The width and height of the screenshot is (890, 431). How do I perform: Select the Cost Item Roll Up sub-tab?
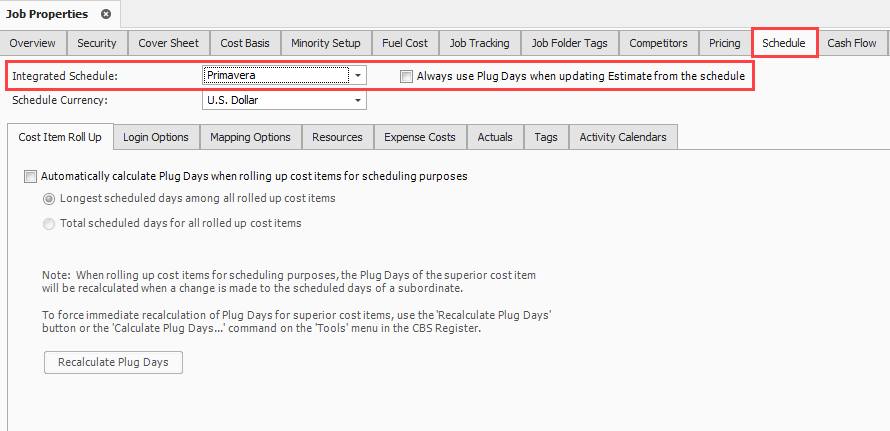click(x=60, y=137)
